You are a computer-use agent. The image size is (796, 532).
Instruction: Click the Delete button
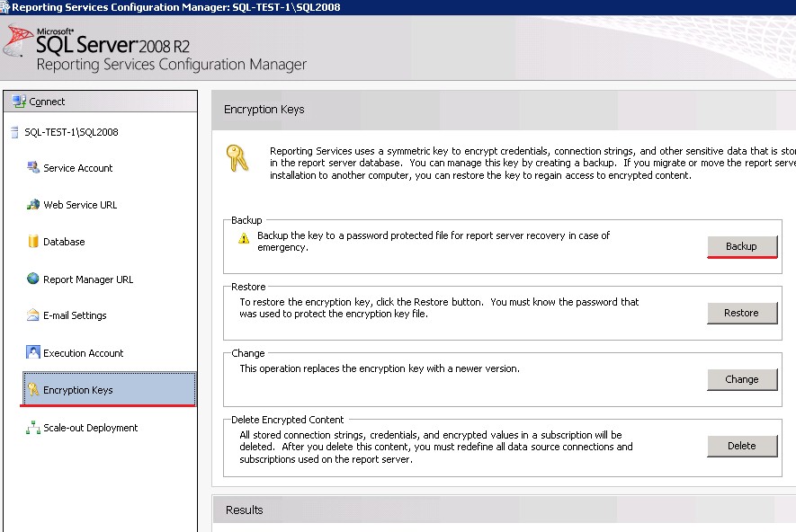coord(742,446)
